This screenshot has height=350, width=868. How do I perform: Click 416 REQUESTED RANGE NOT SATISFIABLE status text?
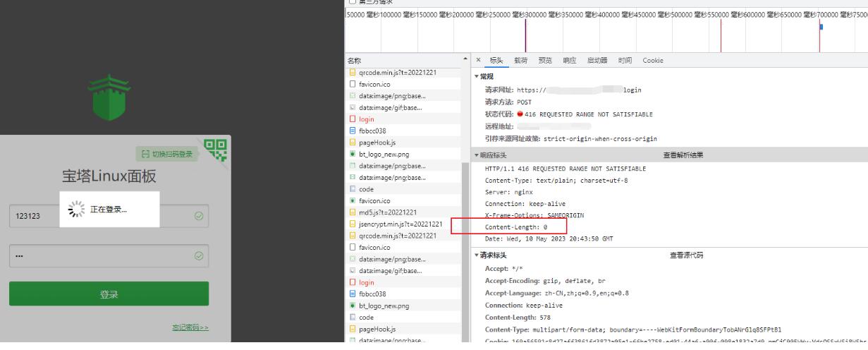589,114
